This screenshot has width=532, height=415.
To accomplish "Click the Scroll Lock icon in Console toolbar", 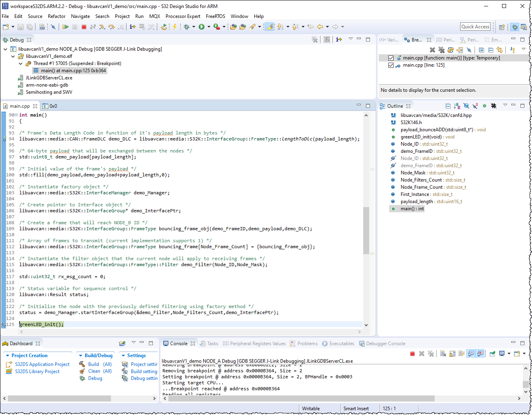I will pos(452,353).
